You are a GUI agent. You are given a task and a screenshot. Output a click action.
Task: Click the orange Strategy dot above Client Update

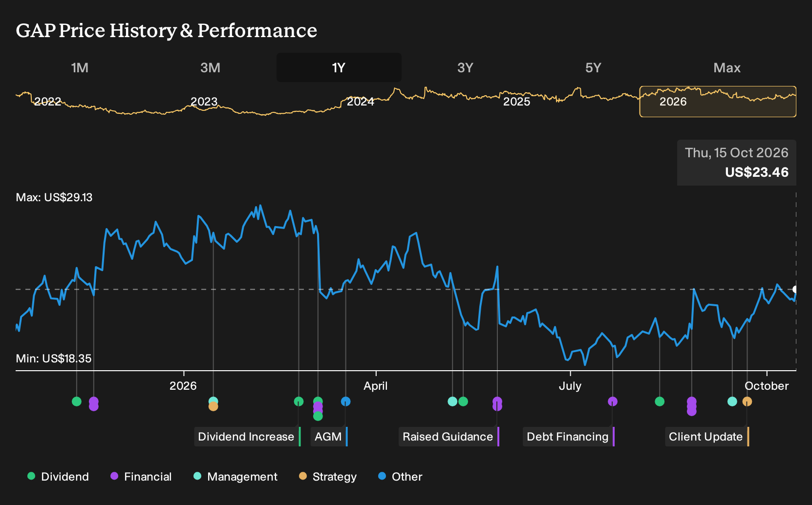pos(747,401)
